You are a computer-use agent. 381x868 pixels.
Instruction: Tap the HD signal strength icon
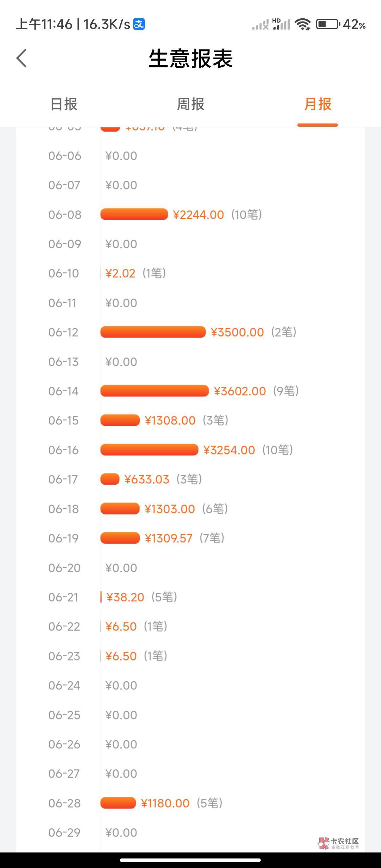click(281, 24)
